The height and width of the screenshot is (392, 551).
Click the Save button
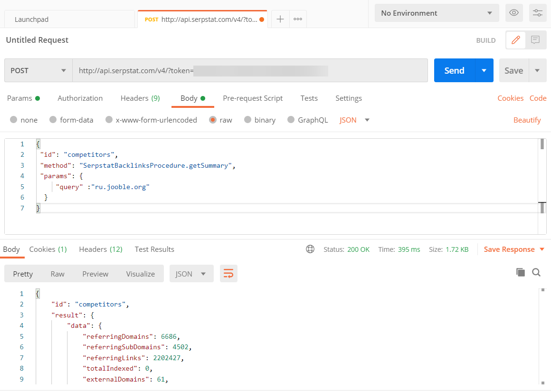[514, 70]
